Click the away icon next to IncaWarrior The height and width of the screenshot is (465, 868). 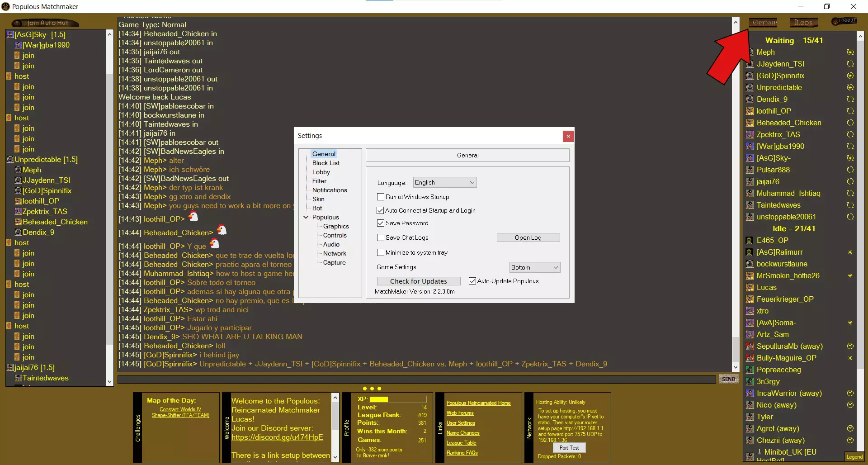click(x=850, y=393)
